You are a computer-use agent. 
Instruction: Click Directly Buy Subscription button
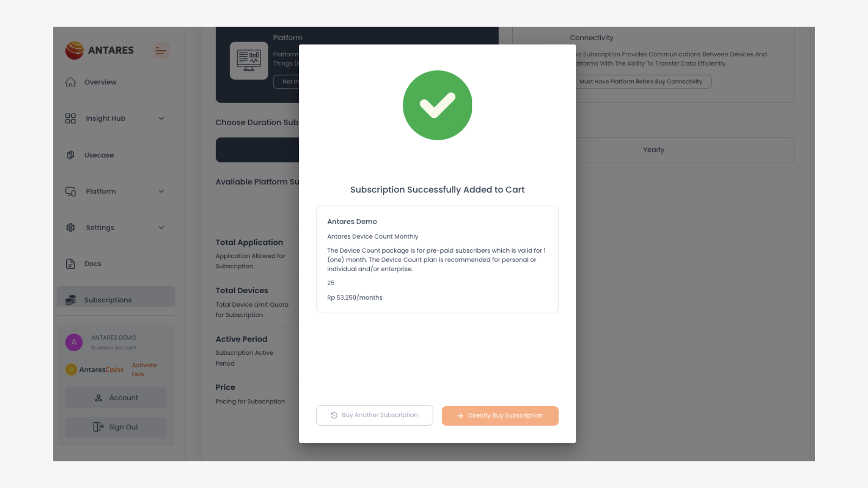click(500, 416)
